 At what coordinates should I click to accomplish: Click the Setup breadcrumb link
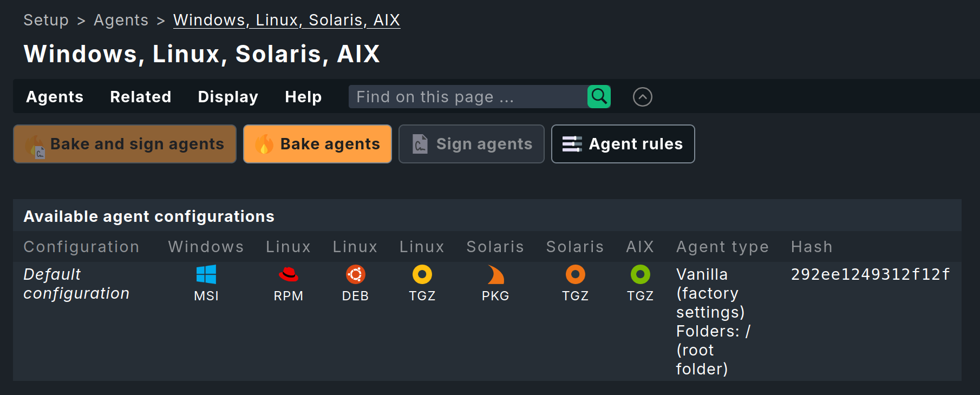(45, 19)
